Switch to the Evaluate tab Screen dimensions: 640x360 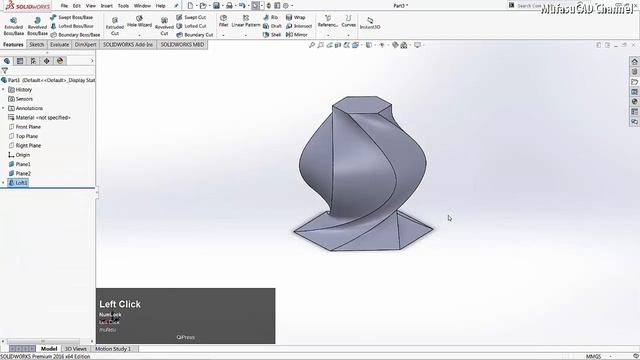(60, 44)
